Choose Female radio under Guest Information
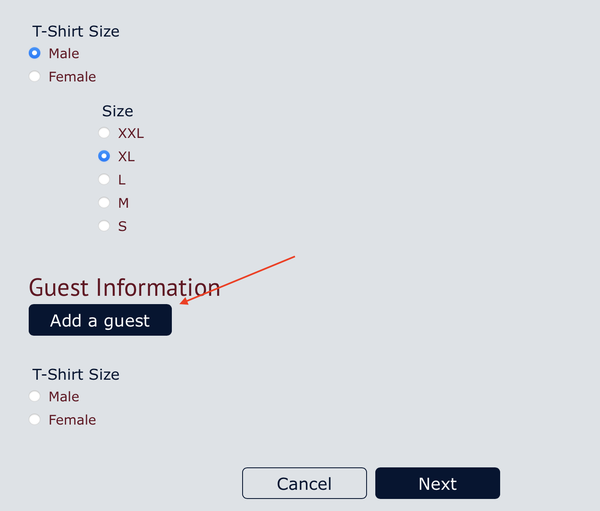Viewport: 600px width, 511px height. (x=35, y=420)
